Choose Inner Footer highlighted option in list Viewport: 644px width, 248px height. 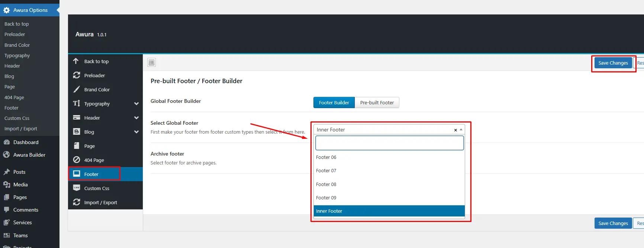389,211
